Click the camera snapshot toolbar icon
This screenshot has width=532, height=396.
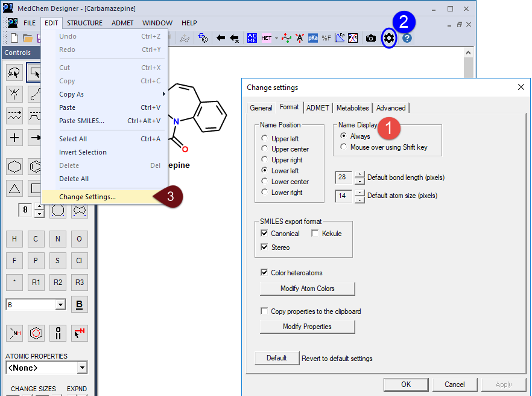point(371,38)
